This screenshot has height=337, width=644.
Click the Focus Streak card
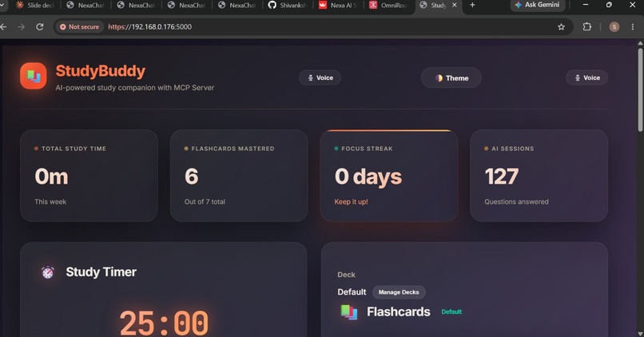389,176
